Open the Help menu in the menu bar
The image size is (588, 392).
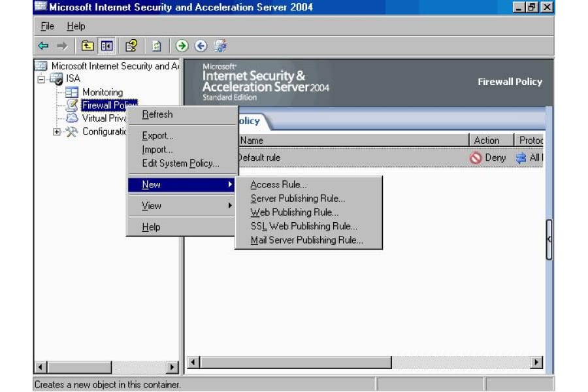tap(76, 26)
